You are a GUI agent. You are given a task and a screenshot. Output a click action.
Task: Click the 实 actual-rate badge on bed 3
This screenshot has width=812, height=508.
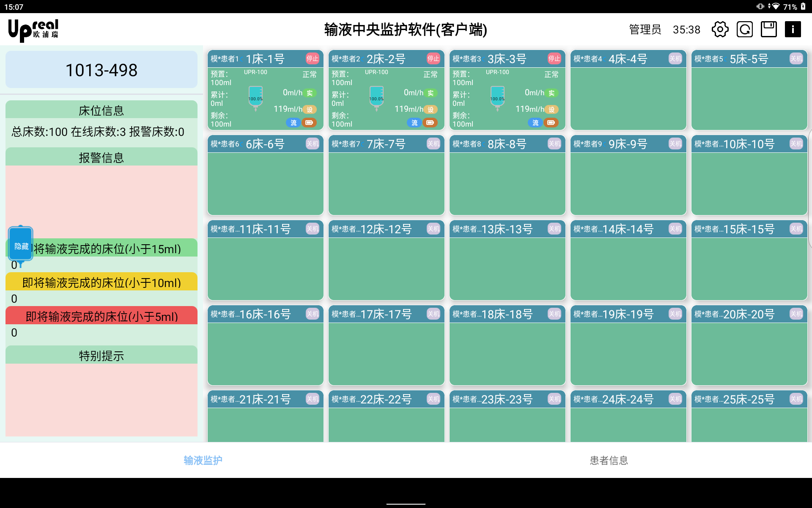click(551, 93)
